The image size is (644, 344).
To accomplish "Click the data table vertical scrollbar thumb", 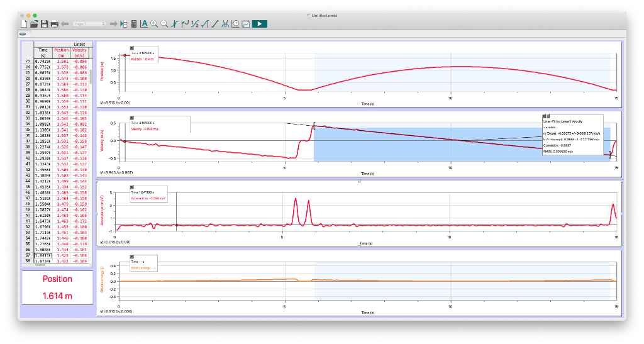I will click(x=91, y=77).
